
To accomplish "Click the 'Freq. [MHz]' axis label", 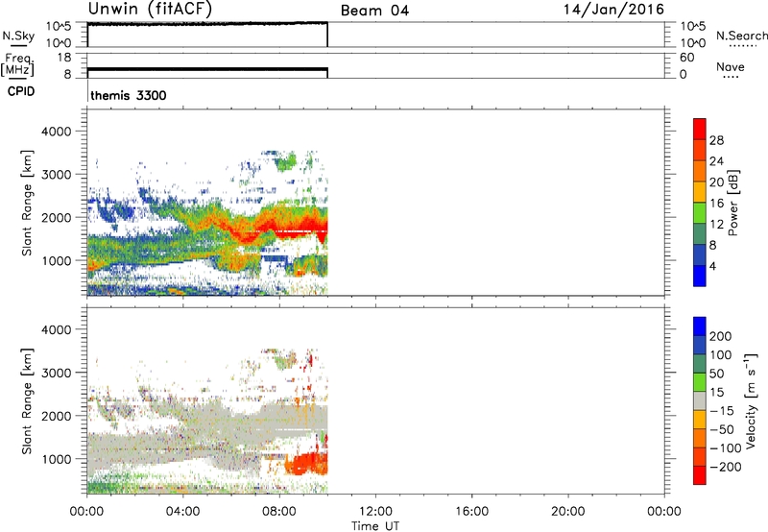I will coord(17,64).
